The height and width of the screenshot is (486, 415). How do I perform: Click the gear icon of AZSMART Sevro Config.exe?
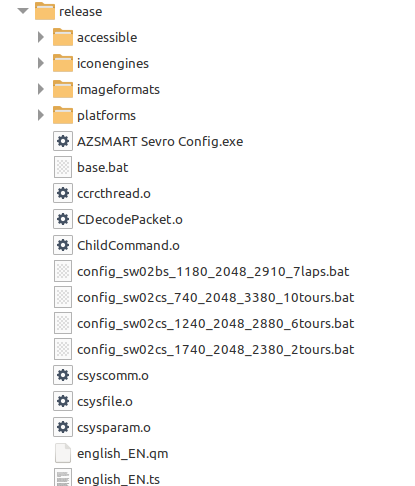(63, 141)
